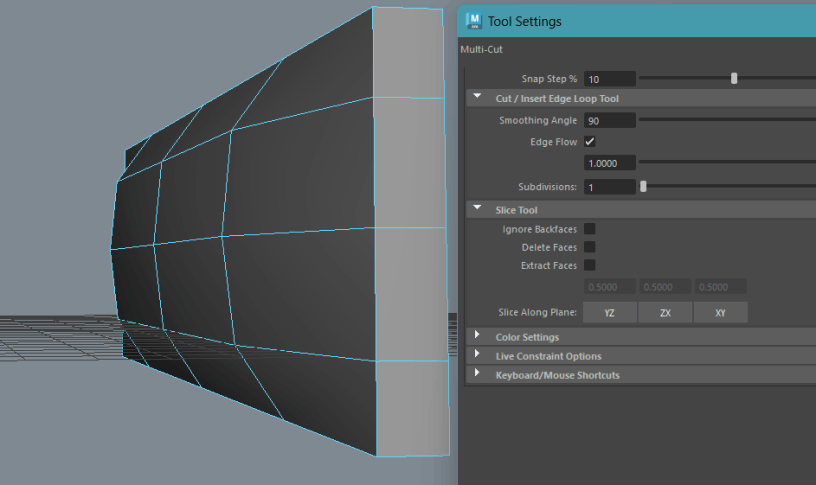Screen dimensions: 816x485
Task: Enable the Delete Faces checkbox
Action: pos(590,247)
